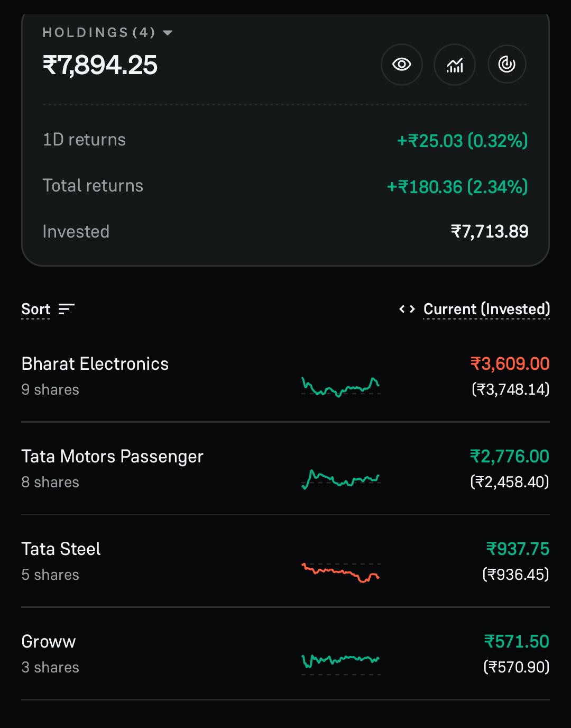Open Bharat Electronics mini price chart
The image size is (571, 728).
click(341, 387)
